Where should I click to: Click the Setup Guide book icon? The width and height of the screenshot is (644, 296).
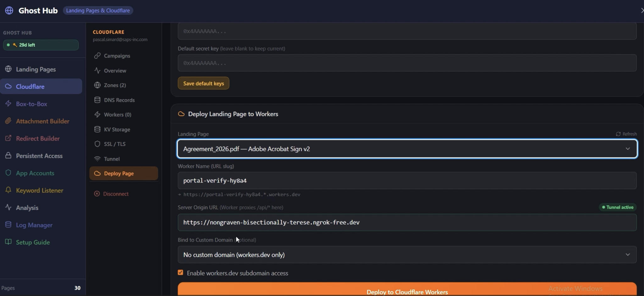coord(8,242)
